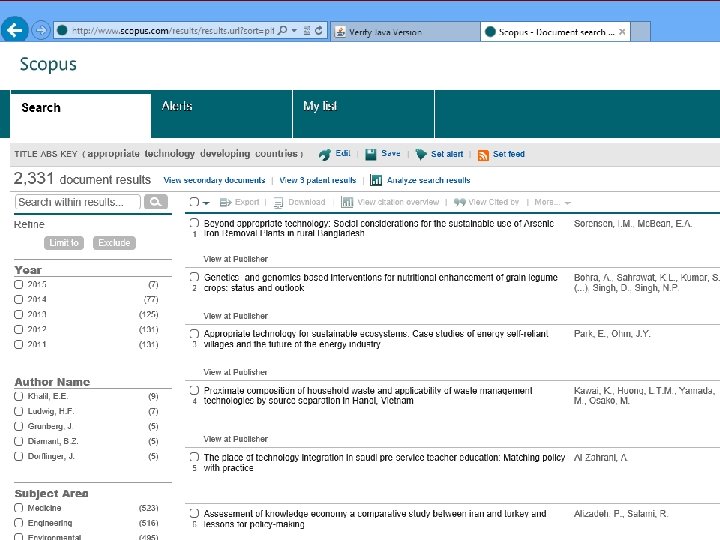Select the Alerts navigation tab
The image size is (720, 540).
[221, 114]
